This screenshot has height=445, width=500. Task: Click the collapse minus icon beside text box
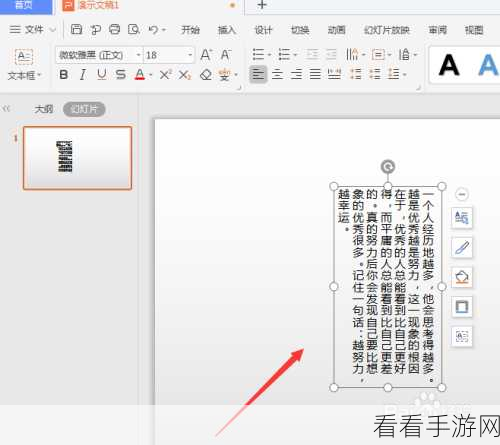(x=462, y=194)
